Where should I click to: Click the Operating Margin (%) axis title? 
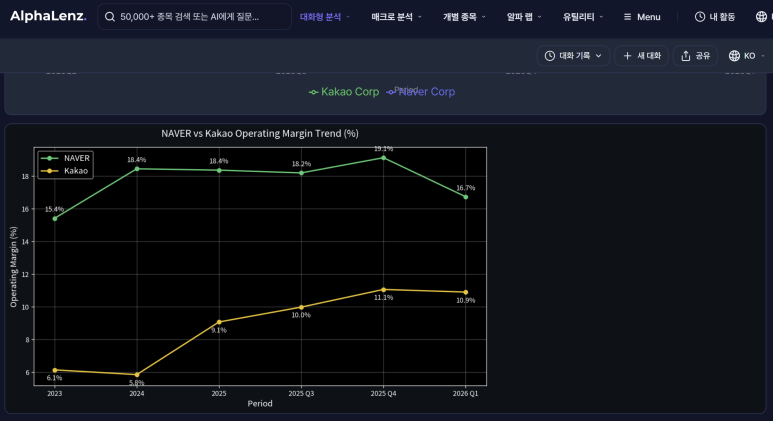coord(13,267)
